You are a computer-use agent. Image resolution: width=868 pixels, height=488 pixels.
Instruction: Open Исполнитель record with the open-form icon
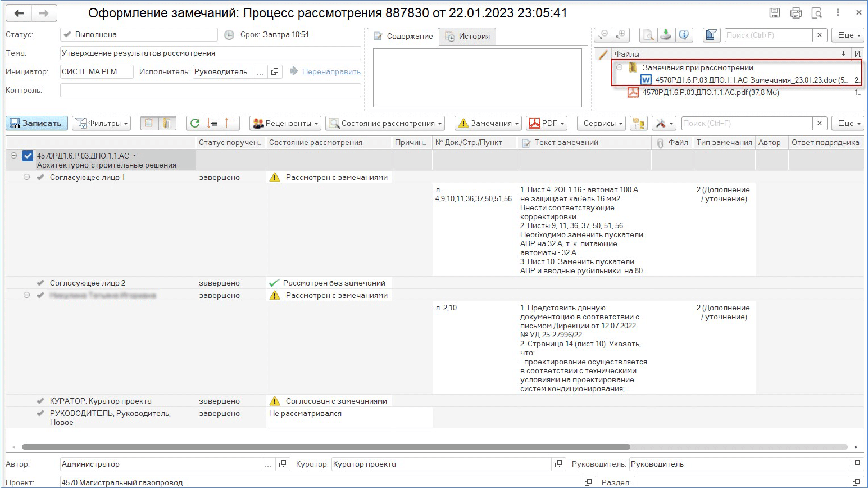click(275, 71)
